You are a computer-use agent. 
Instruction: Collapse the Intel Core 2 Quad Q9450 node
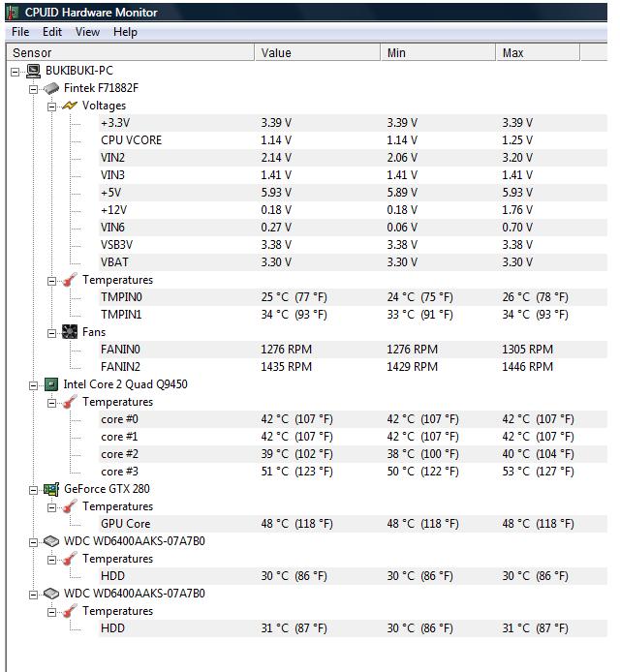click(x=34, y=385)
